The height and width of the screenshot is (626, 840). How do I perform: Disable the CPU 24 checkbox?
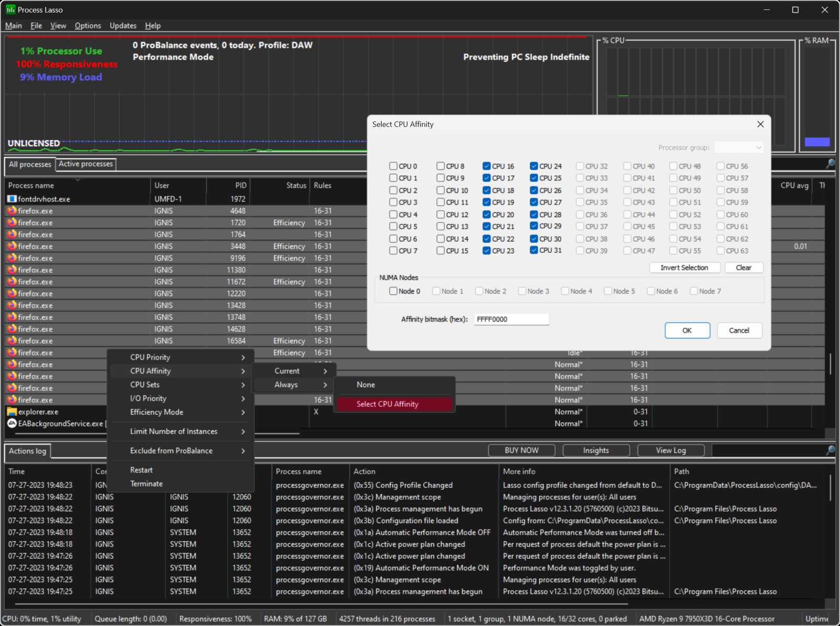tap(534, 166)
